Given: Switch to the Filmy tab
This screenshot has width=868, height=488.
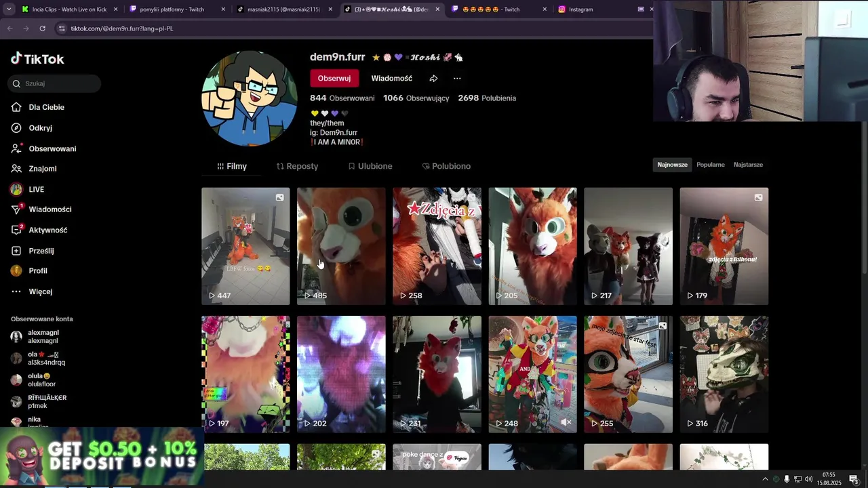Looking at the screenshot, I should pos(232,166).
